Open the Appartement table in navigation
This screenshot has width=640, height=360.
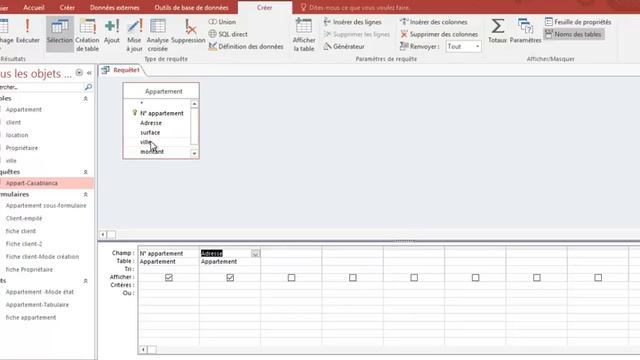tap(24, 109)
